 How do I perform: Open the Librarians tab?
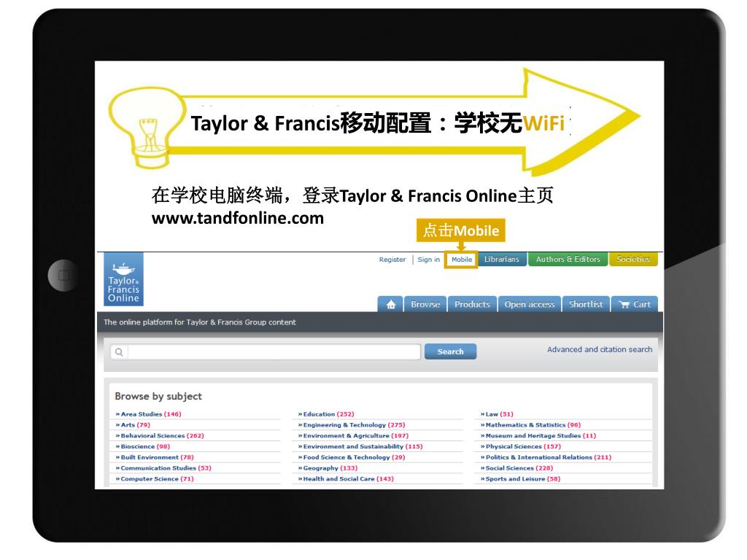tap(501, 260)
